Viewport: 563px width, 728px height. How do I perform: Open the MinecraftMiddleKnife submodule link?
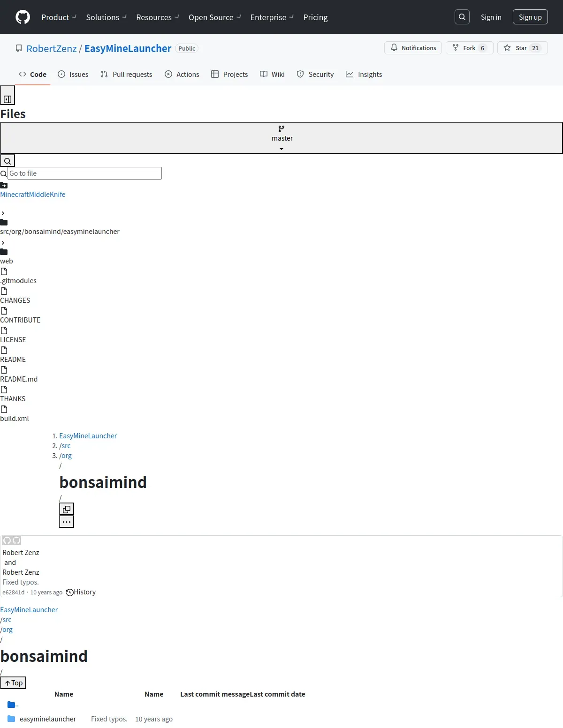[33, 195]
